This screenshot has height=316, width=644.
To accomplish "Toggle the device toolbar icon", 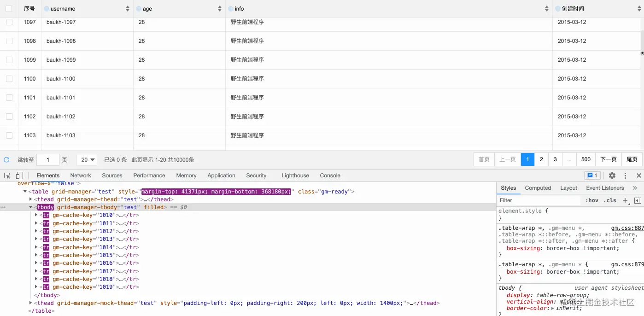I will (19, 176).
